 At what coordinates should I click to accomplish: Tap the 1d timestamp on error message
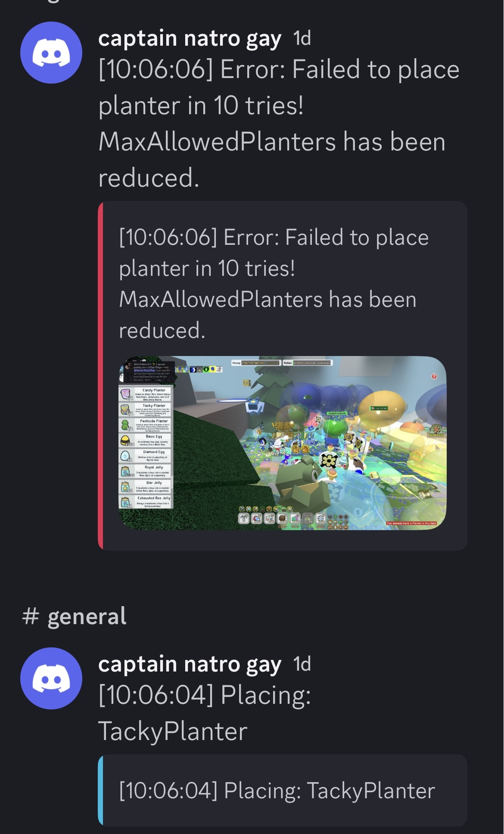coord(302,38)
